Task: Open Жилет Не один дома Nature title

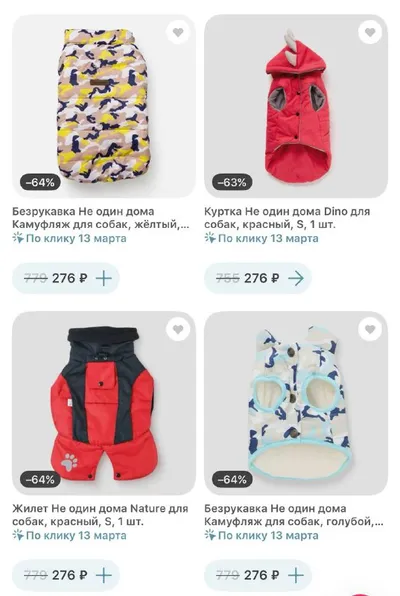Action: tap(100, 515)
